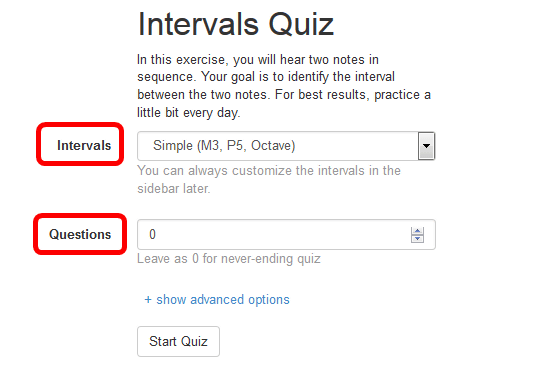Decrease Questions count with down arrow
Viewport: 546px width, 383px height.
tap(417, 239)
